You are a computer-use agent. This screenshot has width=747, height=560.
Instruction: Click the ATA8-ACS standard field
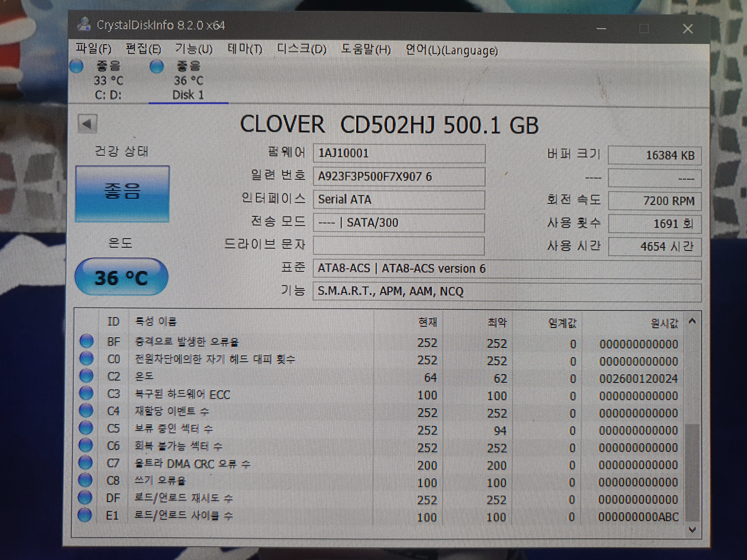point(507,269)
